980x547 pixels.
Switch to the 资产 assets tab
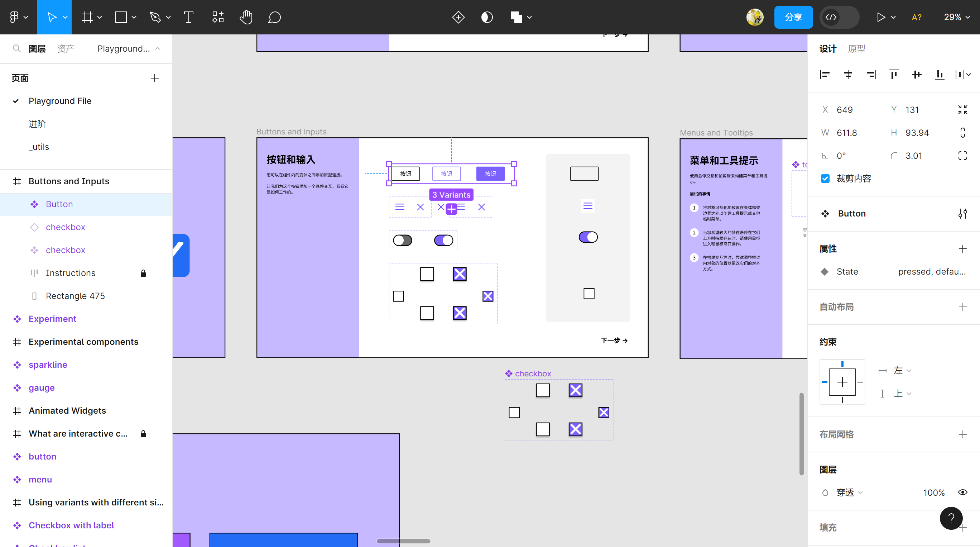point(66,48)
